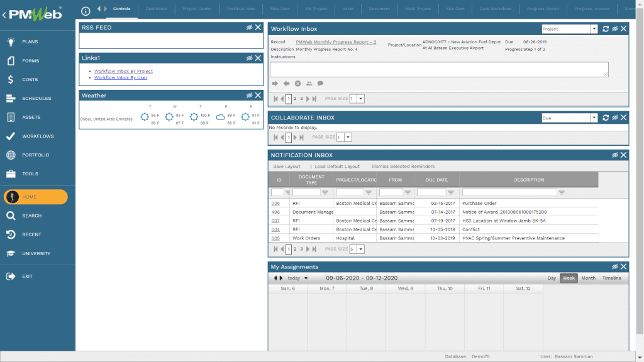Hide the My Assignments panel

615,266
